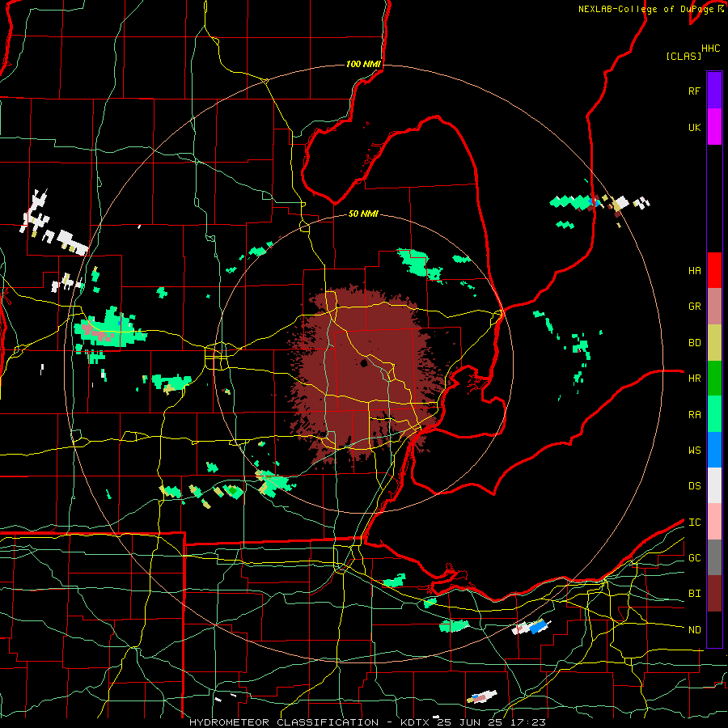728x728 pixels.
Task: Click the BI label in legend
Action: tap(694, 594)
